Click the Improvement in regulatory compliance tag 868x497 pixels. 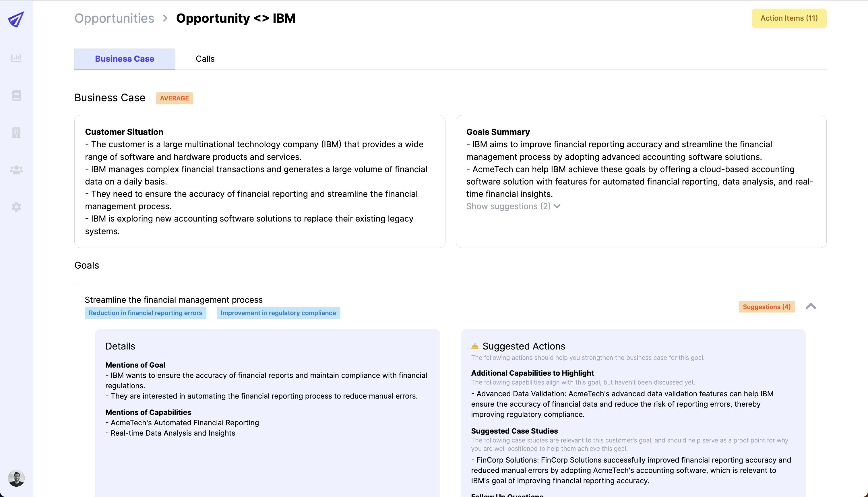click(278, 313)
